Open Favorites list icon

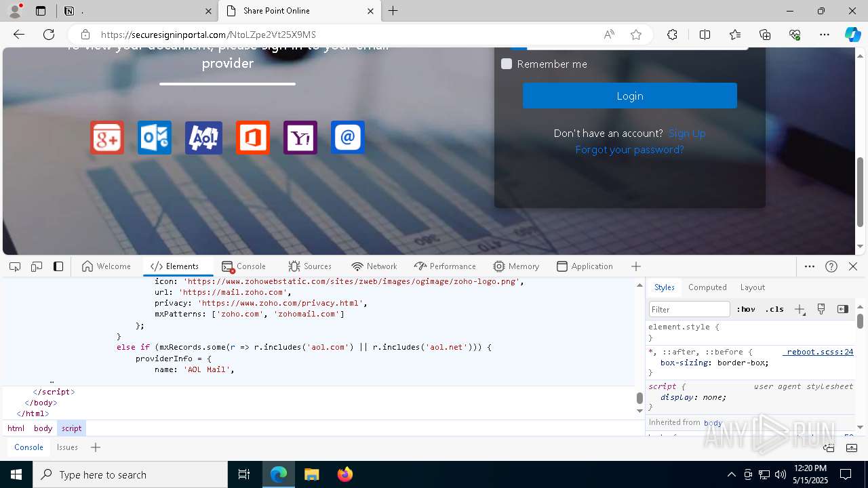tap(735, 35)
